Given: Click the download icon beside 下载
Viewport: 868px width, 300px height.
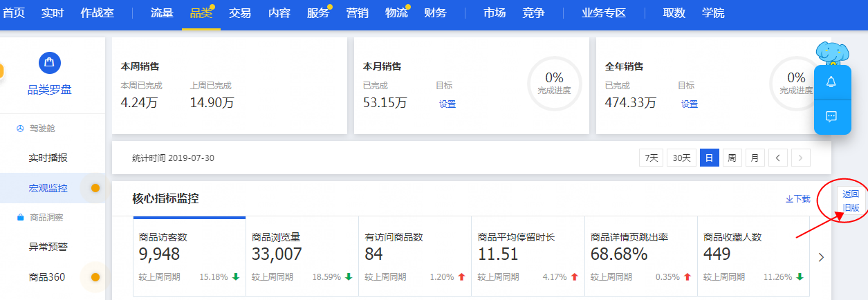Looking at the screenshot, I should [x=789, y=199].
